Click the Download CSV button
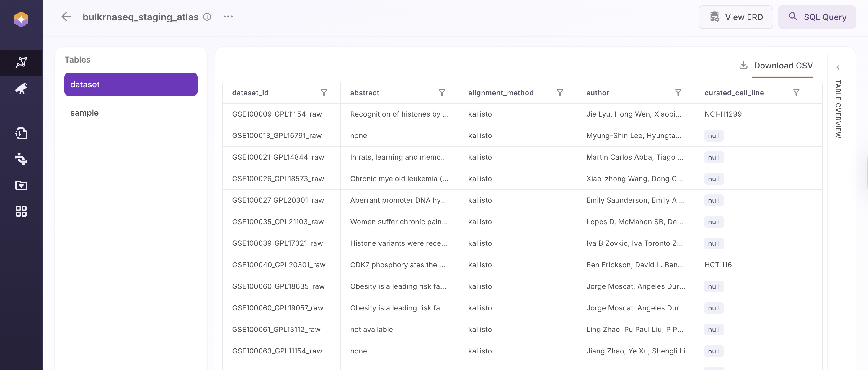 [776, 65]
